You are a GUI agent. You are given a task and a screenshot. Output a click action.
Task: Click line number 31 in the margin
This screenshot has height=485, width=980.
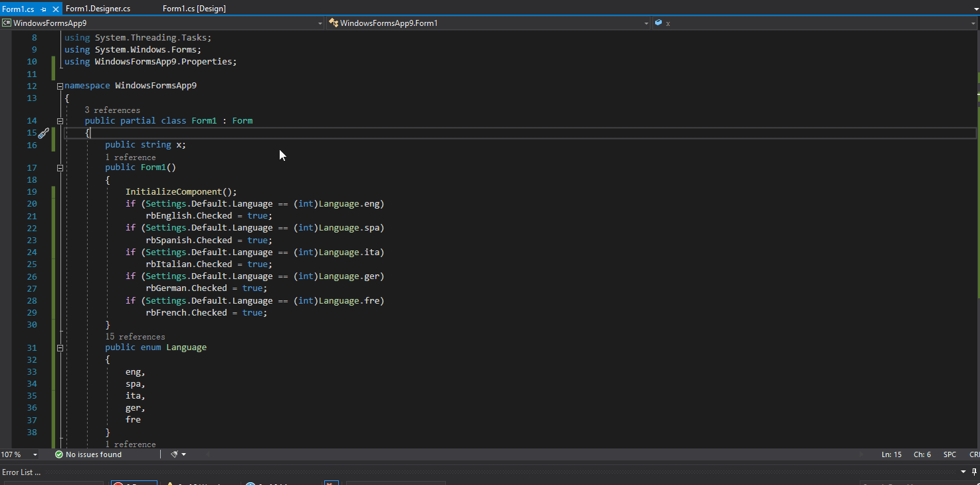pyautogui.click(x=32, y=347)
